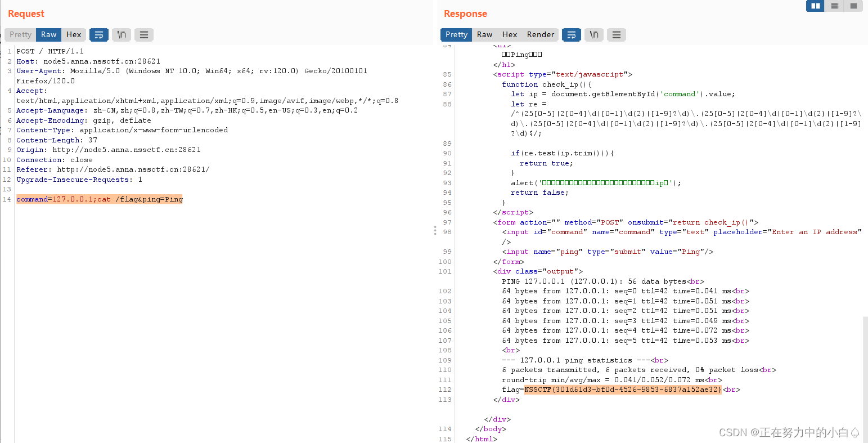Click the form action POST tag line

[626, 222]
